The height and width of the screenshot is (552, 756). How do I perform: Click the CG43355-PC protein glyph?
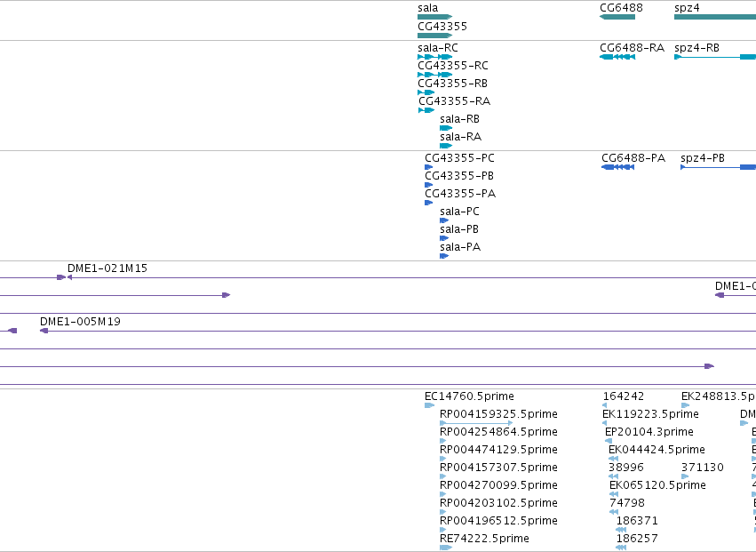coord(428,167)
